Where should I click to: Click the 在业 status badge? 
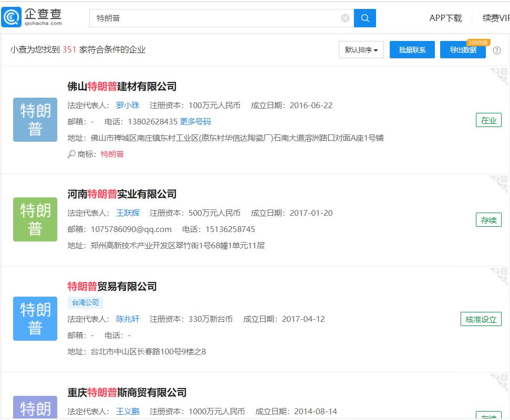point(488,120)
